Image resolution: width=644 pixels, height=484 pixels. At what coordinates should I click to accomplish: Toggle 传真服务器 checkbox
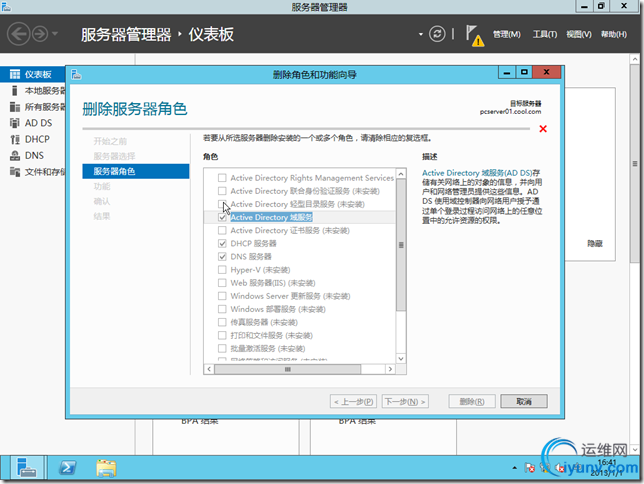click(x=222, y=322)
